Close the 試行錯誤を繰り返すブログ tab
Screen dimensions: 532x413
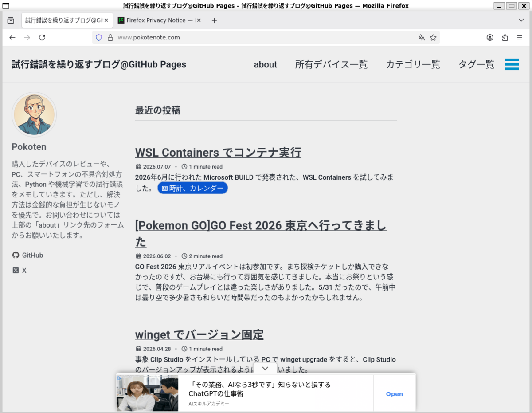point(106,20)
